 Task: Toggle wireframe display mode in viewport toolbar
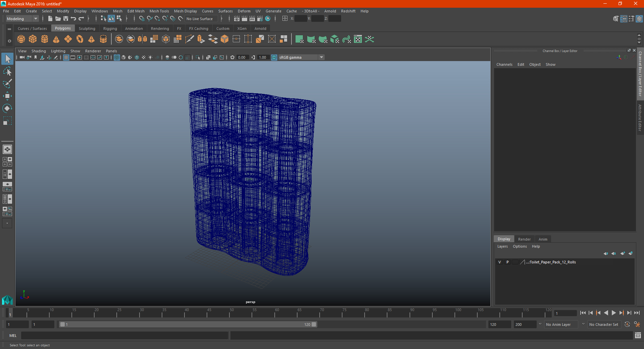(x=117, y=57)
